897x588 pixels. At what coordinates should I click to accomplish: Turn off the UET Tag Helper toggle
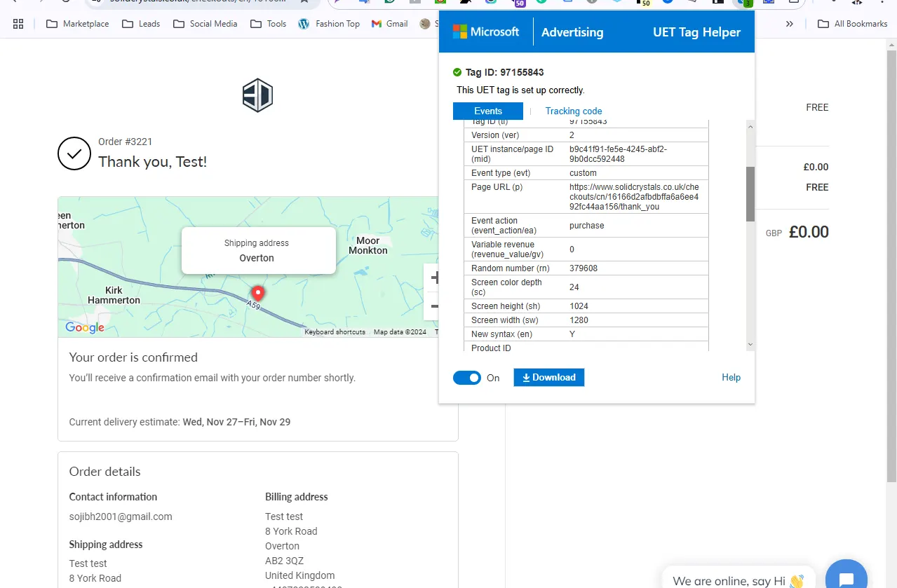pyautogui.click(x=467, y=378)
